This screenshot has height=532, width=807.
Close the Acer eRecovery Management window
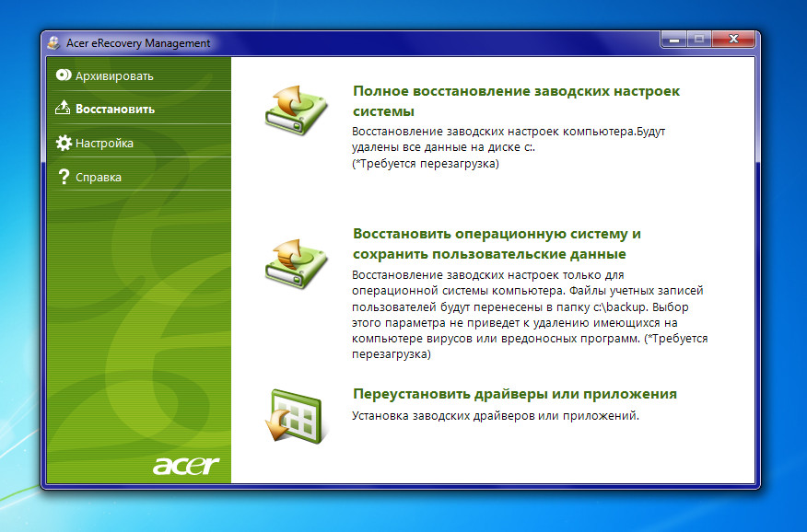[x=734, y=39]
